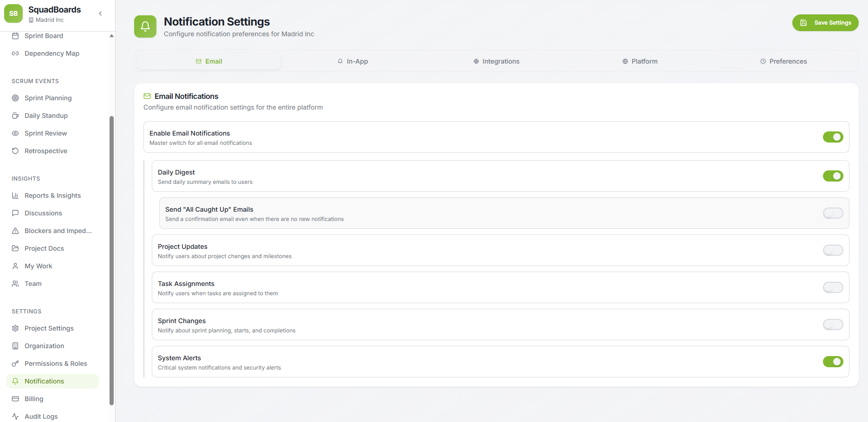Click the SCRUM EVENTS section header
The image size is (868, 422).
pyautogui.click(x=35, y=81)
